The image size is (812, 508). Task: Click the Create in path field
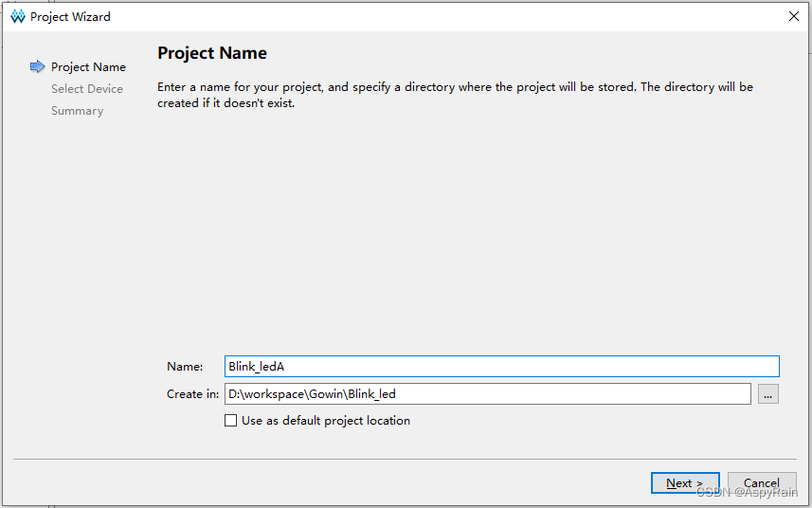pyautogui.click(x=488, y=394)
